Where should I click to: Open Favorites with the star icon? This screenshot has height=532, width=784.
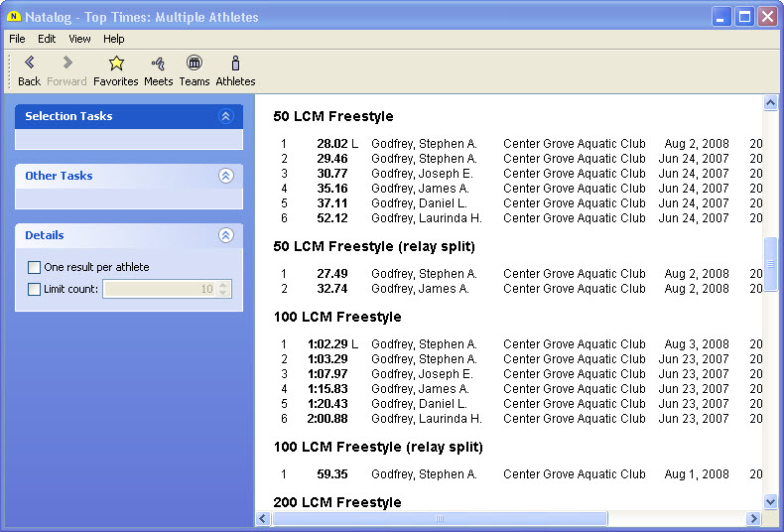pyautogui.click(x=116, y=64)
